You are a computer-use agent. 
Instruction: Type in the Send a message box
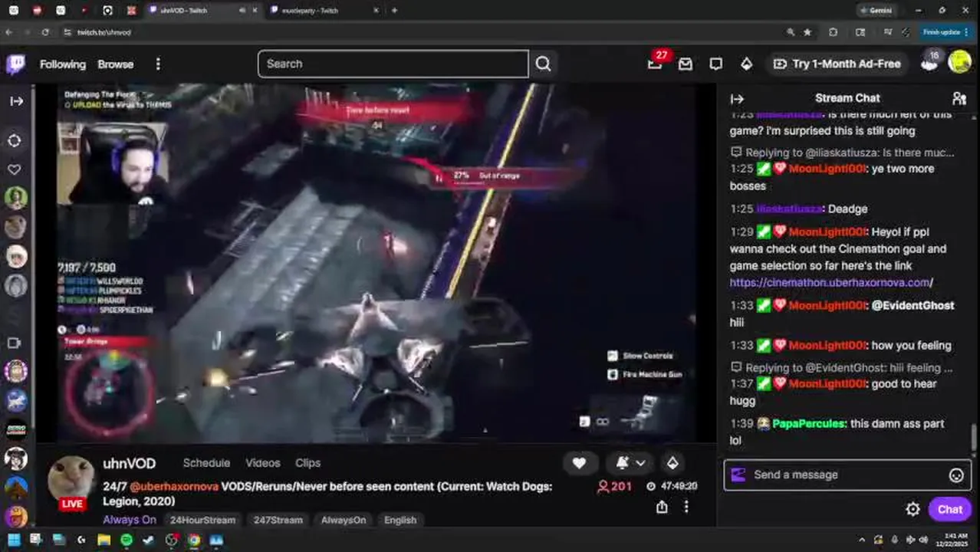[x=847, y=475]
